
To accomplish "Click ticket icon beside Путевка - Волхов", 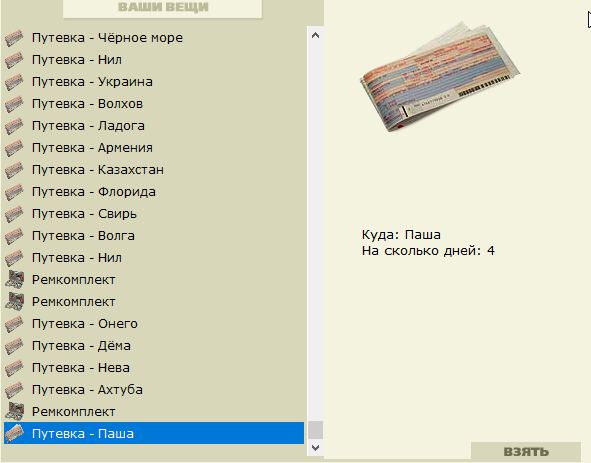I will pyautogui.click(x=14, y=104).
